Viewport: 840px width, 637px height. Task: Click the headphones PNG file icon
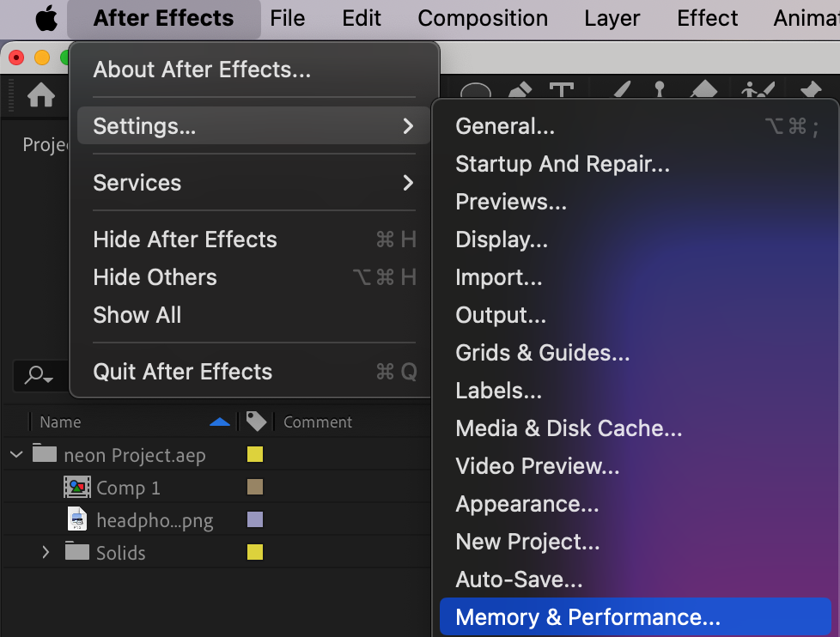[x=77, y=519]
